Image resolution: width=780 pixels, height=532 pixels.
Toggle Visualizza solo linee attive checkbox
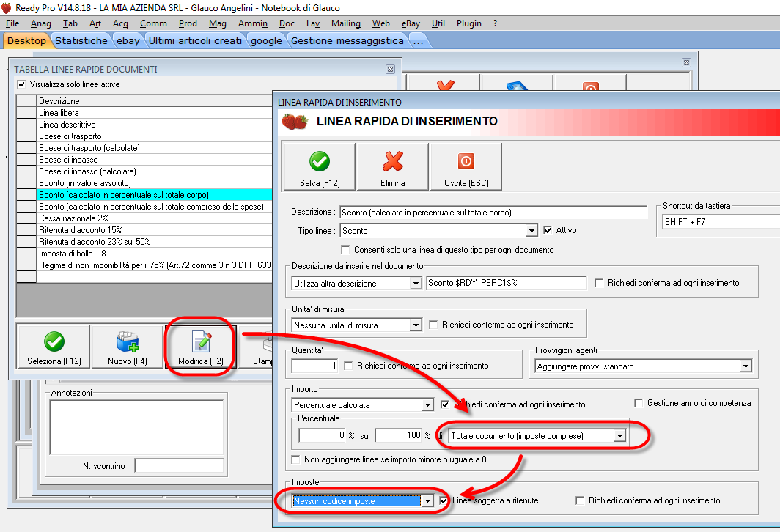(21, 84)
